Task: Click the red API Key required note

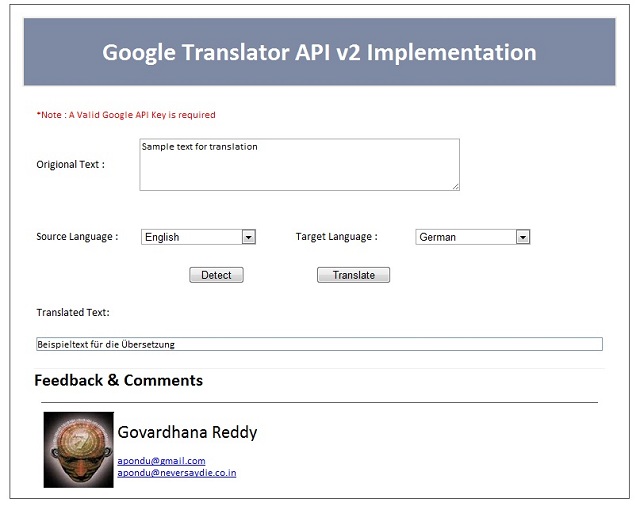Action: coord(126,115)
